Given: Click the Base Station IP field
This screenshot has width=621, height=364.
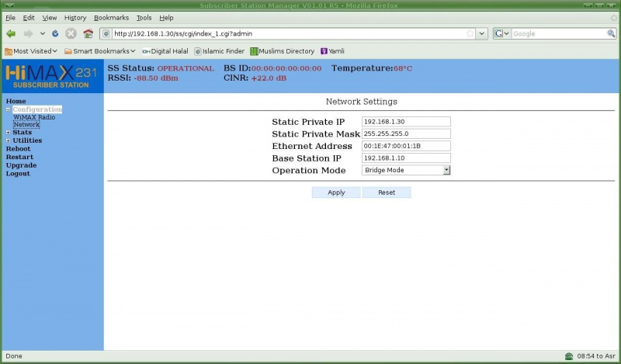Looking at the screenshot, I should pyautogui.click(x=406, y=158).
